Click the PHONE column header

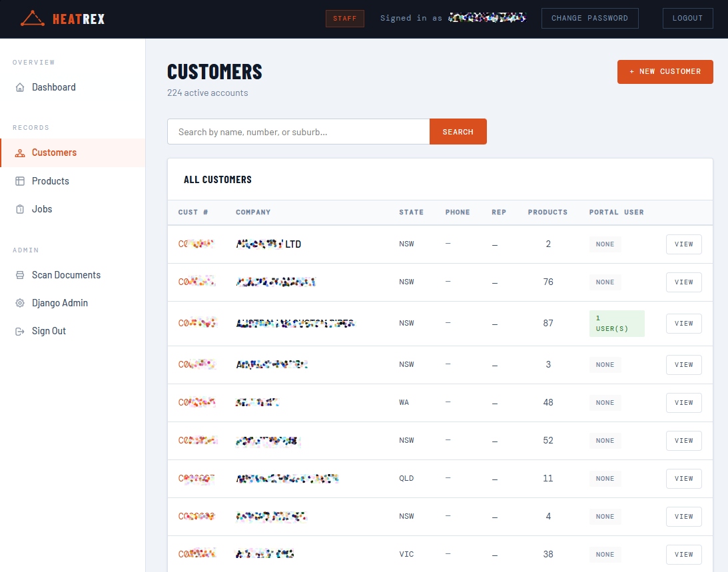tap(458, 212)
